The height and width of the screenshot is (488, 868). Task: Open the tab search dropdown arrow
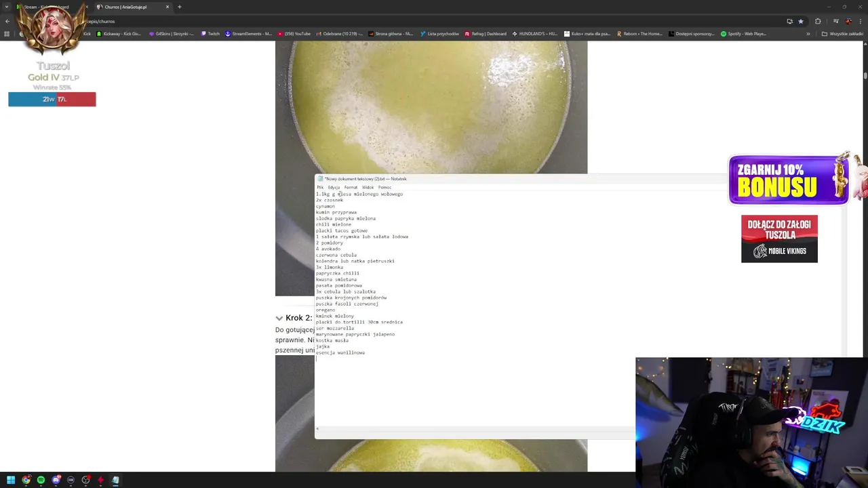click(x=7, y=7)
